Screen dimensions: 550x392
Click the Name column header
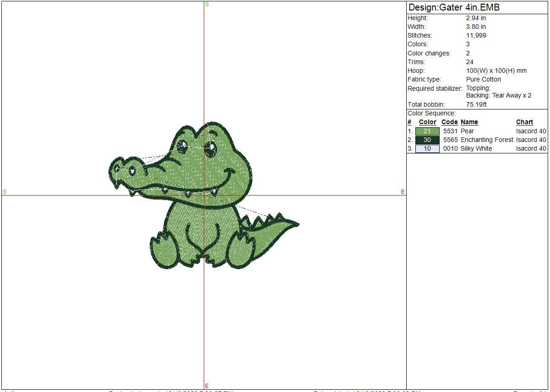tap(469, 122)
